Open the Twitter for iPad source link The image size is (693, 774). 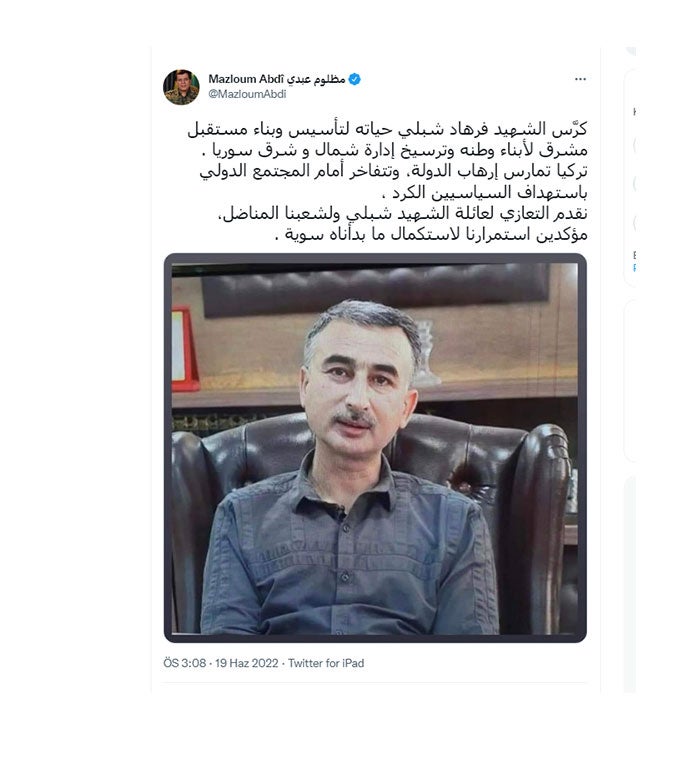(326, 663)
